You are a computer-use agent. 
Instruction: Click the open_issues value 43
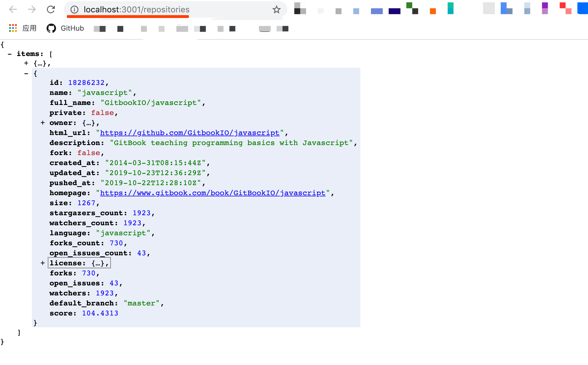click(114, 283)
